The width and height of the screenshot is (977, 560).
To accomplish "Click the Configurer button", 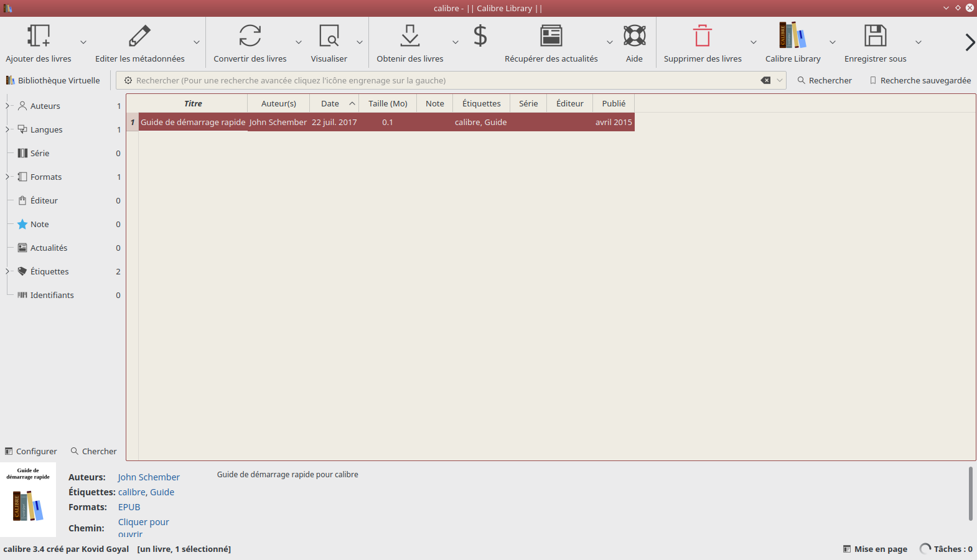I will (x=31, y=451).
